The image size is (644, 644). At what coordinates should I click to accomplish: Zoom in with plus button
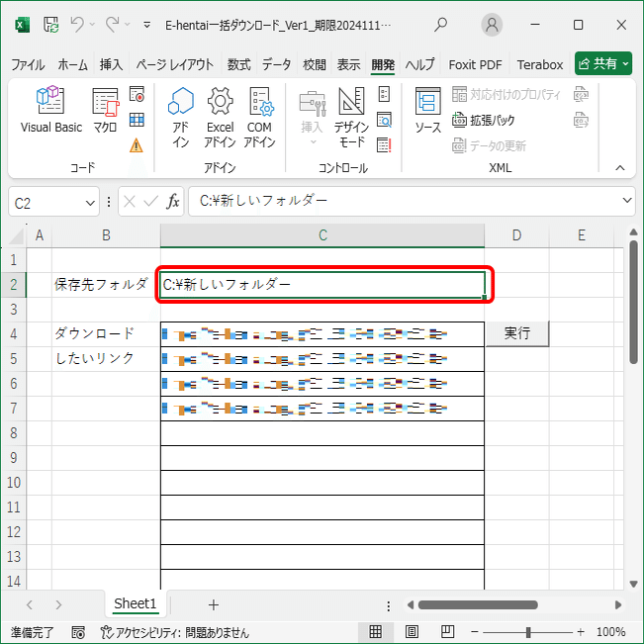(x=581, y=632)
